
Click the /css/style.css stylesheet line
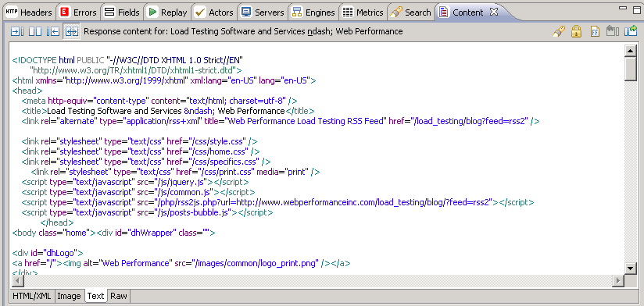point(140,141)
